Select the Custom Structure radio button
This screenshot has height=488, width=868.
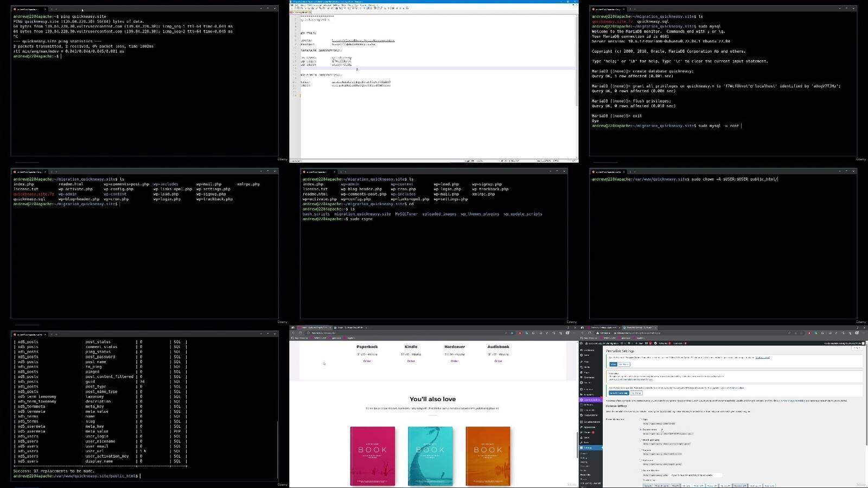coord(641,471)
